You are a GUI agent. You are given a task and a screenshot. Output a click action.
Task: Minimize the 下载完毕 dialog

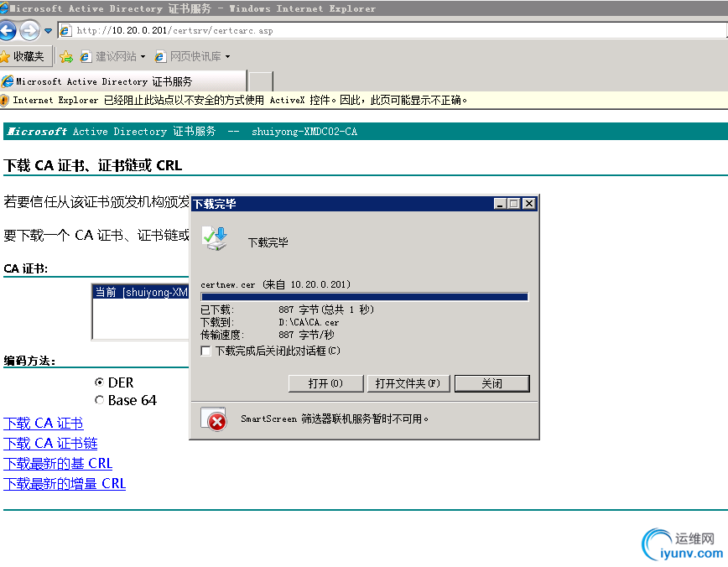tap(500, 204)
